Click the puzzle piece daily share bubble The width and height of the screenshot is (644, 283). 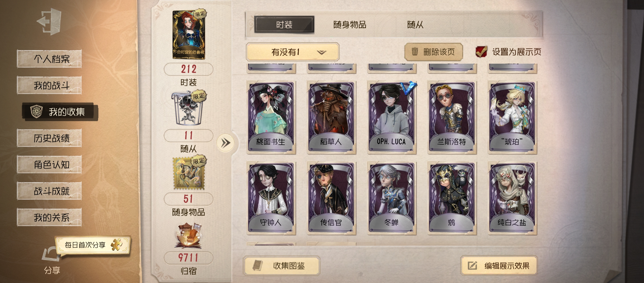(93, 245)
